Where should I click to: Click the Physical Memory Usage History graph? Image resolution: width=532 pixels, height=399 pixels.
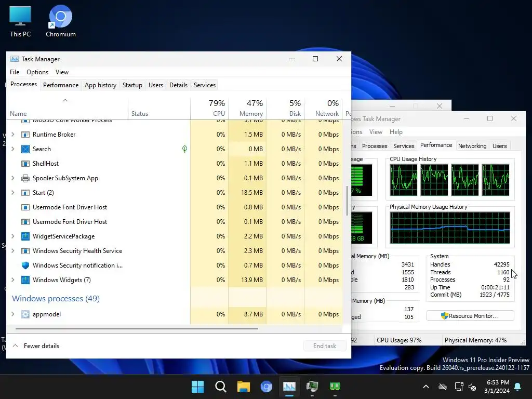pos(449,228)
